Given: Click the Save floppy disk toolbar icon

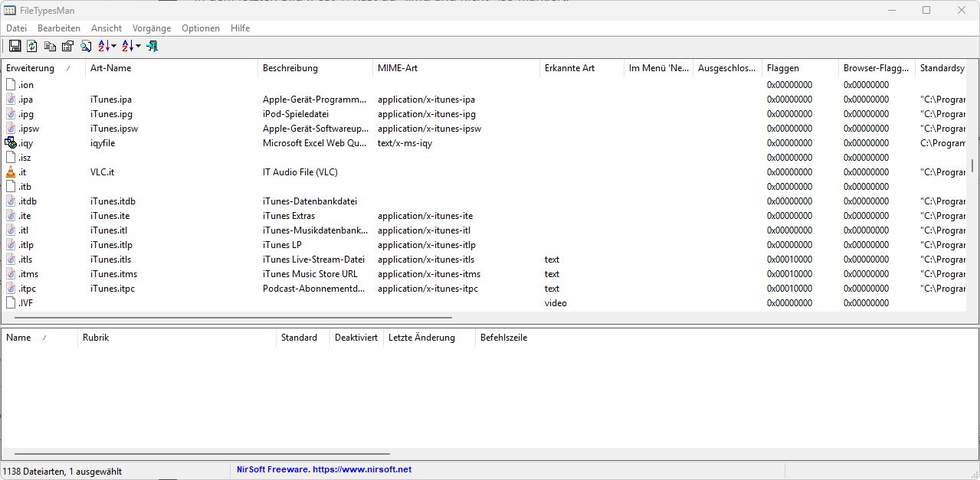Looking at the screenshot, I should (x=15, y=46).
